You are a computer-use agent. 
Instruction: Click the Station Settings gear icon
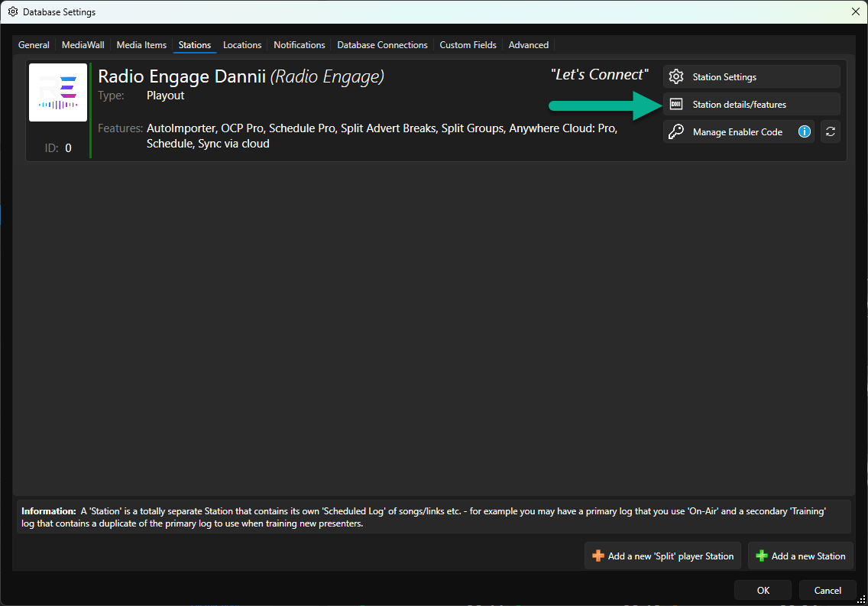676,76
